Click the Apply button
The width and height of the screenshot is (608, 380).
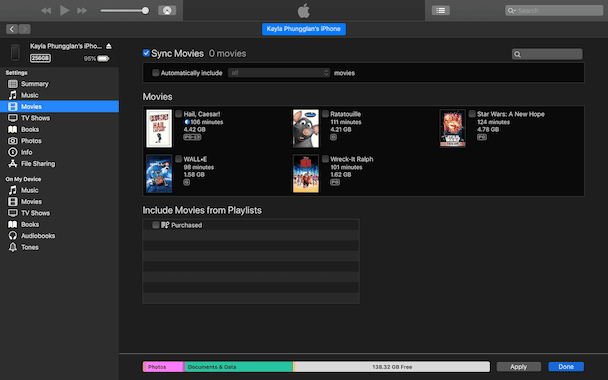tap(518, 366)
